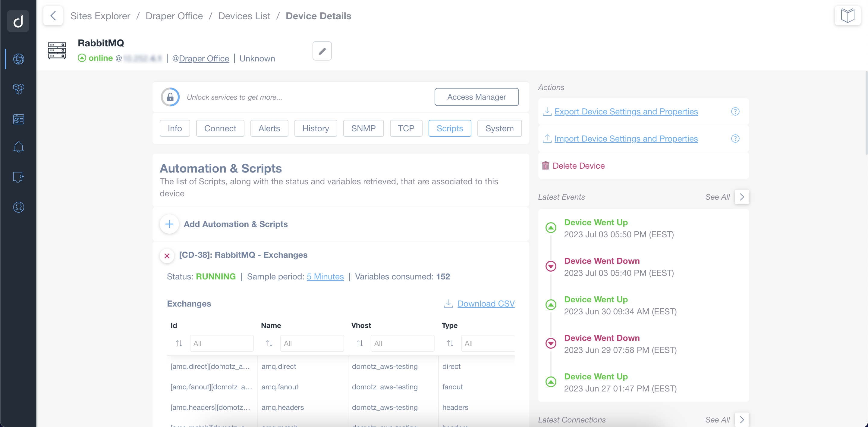Focus the Name filter field

tap(312, 343)
